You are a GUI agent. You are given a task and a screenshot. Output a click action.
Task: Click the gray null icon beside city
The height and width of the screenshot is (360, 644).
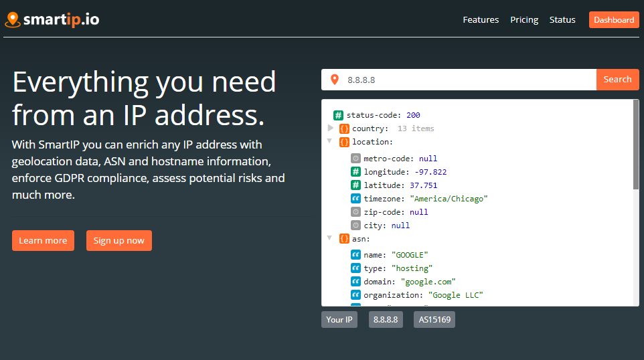click(x=355, y=226)
